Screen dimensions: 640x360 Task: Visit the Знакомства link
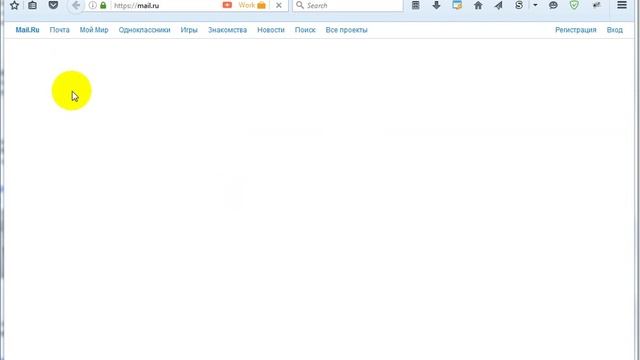pos(227,30)
